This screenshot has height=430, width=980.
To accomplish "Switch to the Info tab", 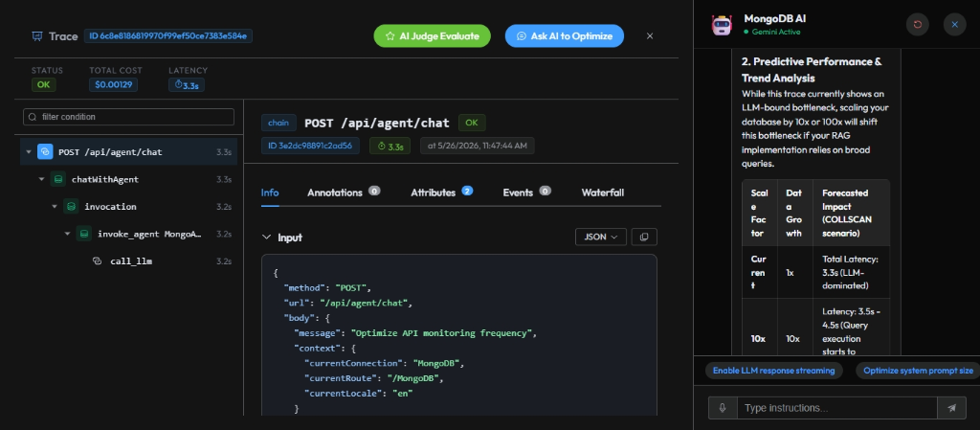I will coord(270,192).
